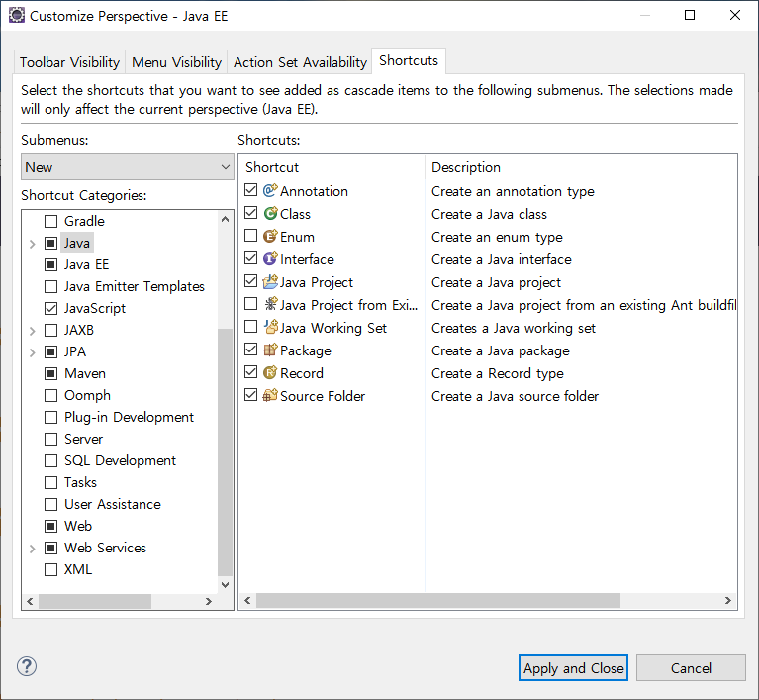
Task: Switch to Toolbar Visibility tab
Action: pyautogui.click(x=69, y=62)
